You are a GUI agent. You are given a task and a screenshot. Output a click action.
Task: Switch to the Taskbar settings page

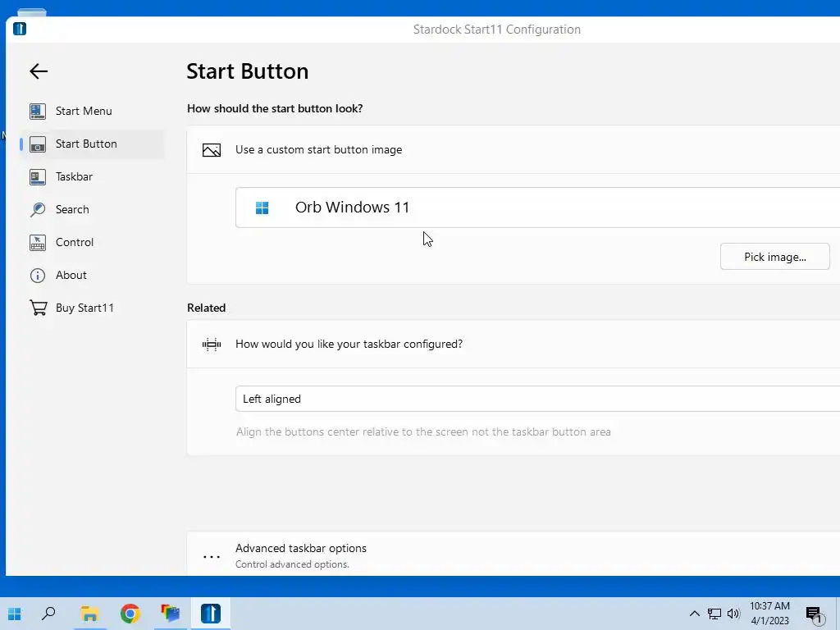click(x=74, y=176)
